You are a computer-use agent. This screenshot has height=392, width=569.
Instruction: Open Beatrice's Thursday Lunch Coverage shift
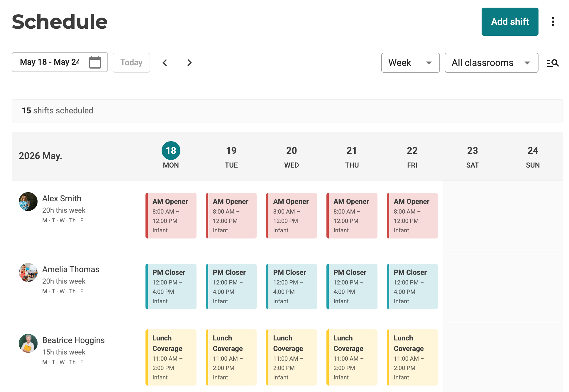pos(352,357)
